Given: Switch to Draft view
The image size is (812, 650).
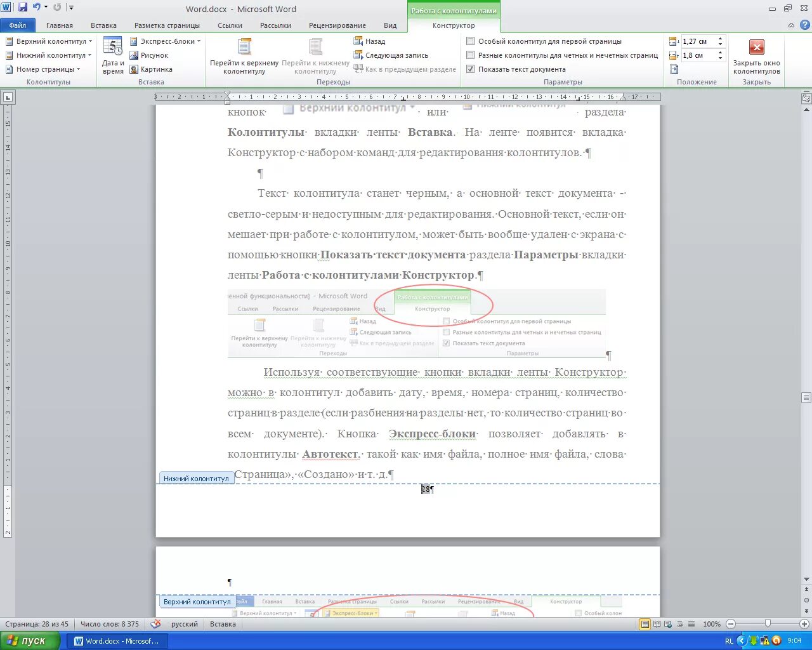Looking at the screenshot, I should (x=691, y=624).
